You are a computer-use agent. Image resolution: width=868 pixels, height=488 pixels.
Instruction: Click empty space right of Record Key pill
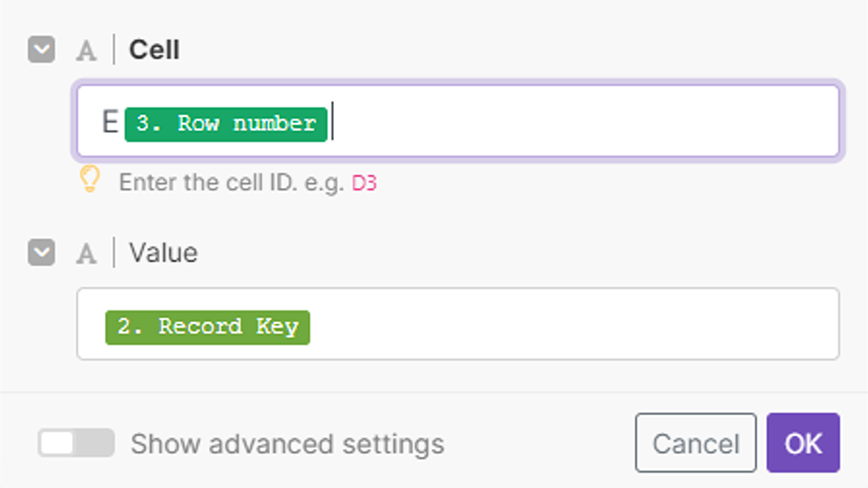click(573, 325)
